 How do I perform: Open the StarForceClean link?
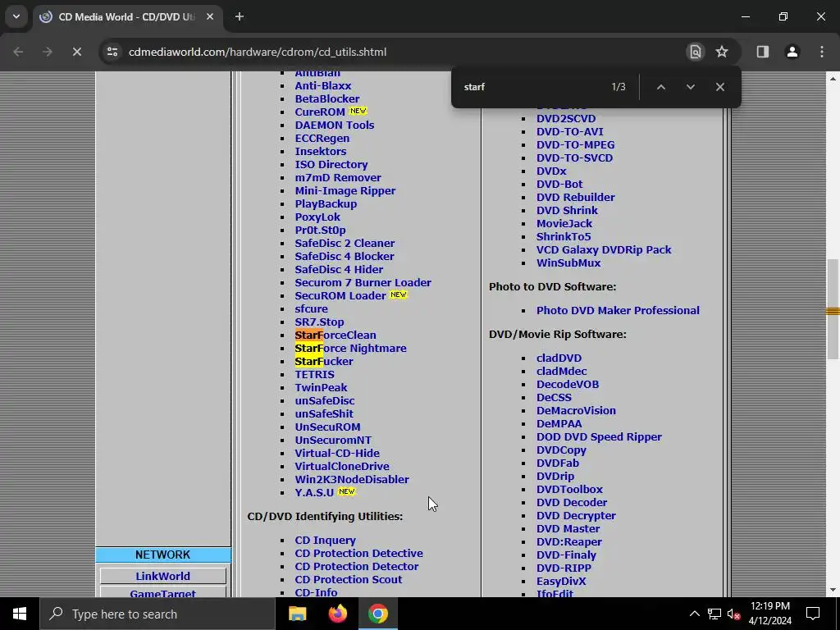pos(336,336)
